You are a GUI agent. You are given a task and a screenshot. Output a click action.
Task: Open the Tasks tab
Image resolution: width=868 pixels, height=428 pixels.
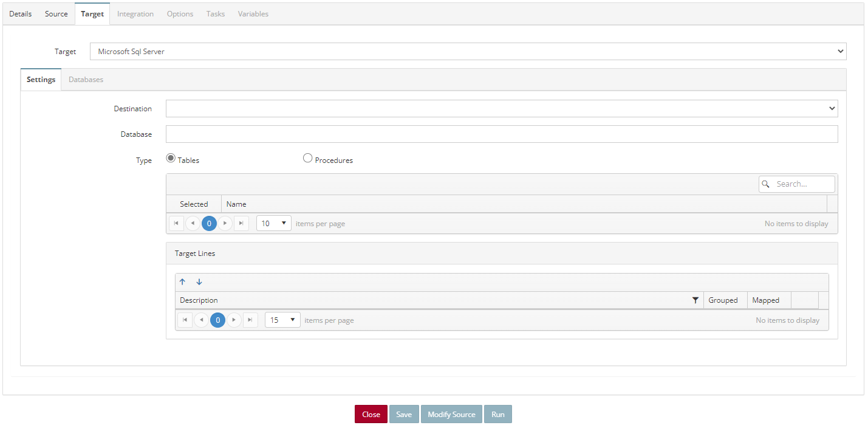216,14
